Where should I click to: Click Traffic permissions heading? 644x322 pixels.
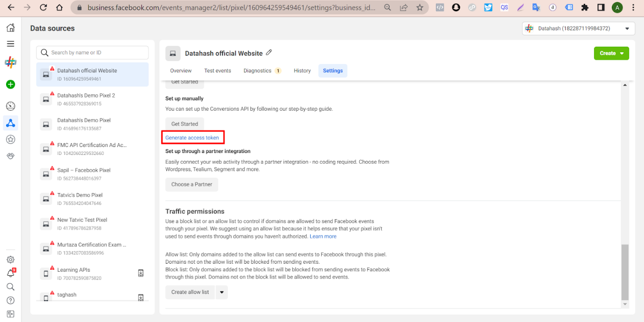(x=195, y=211)
